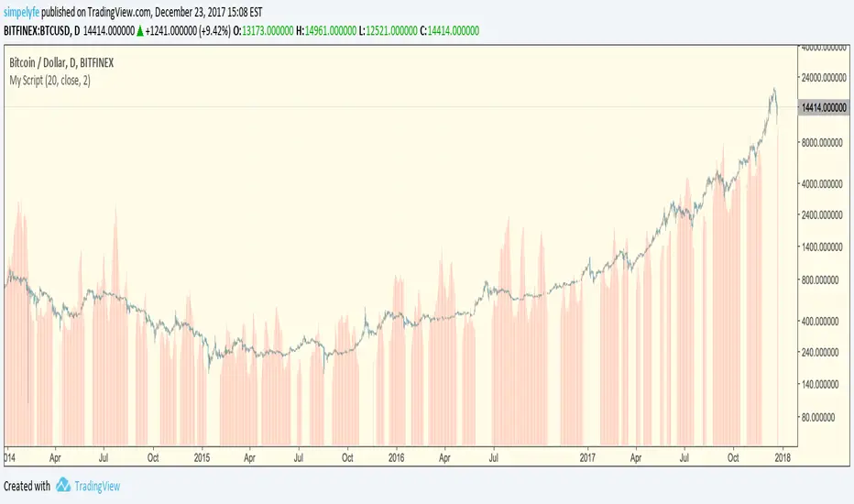Click the 2016 time axis label

(396, 457)
